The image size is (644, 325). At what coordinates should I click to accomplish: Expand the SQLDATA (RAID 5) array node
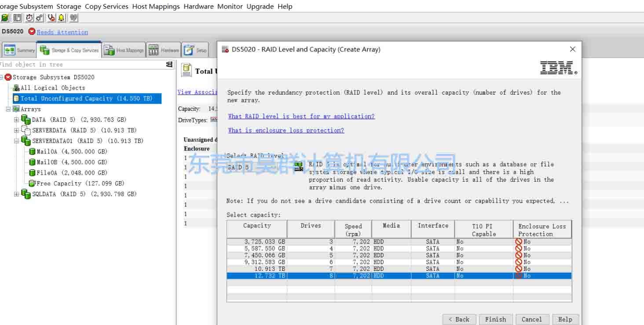point(16,194)
